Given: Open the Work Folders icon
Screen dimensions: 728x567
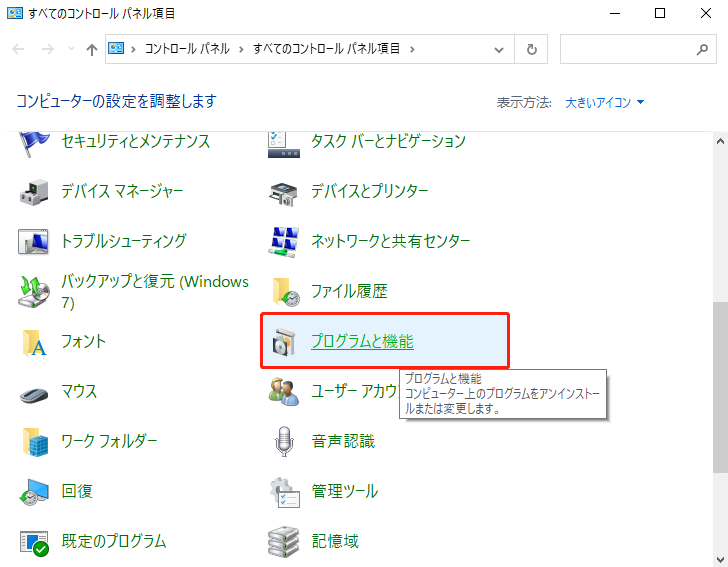Looking at the screenshot, I should (35, 442).
